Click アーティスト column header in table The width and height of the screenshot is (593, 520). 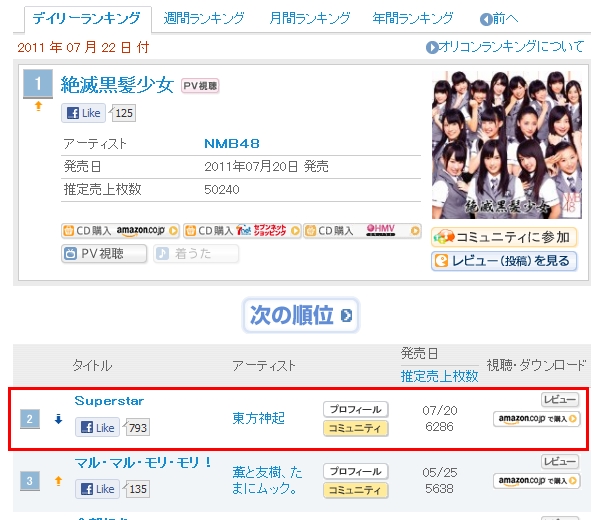click(x=264, y=365)
